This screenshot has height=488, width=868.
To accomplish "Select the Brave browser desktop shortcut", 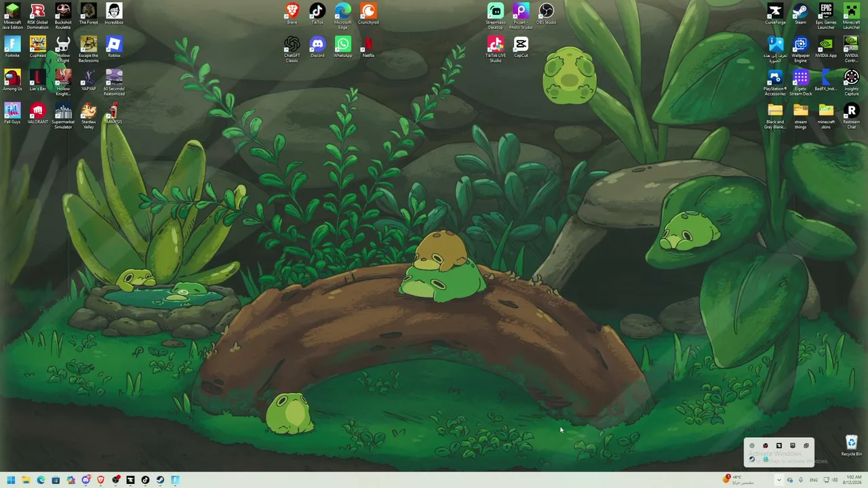I will coord(292,14).
